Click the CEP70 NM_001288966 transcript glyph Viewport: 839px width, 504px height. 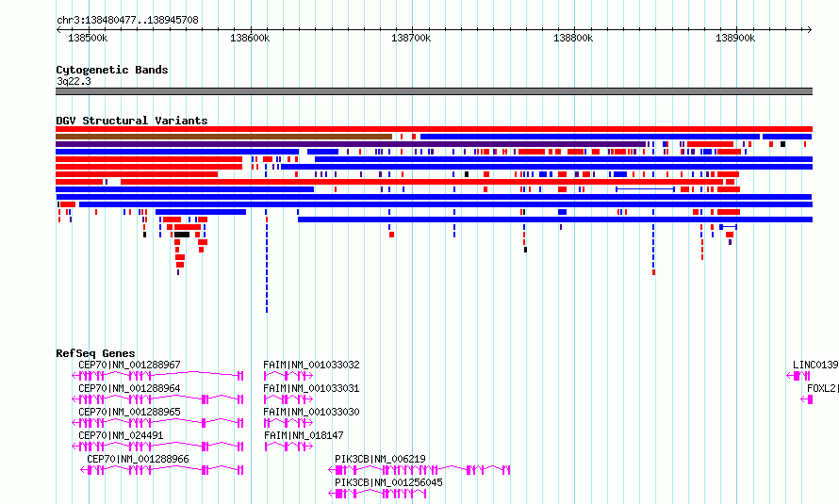(x=161, y=470)
